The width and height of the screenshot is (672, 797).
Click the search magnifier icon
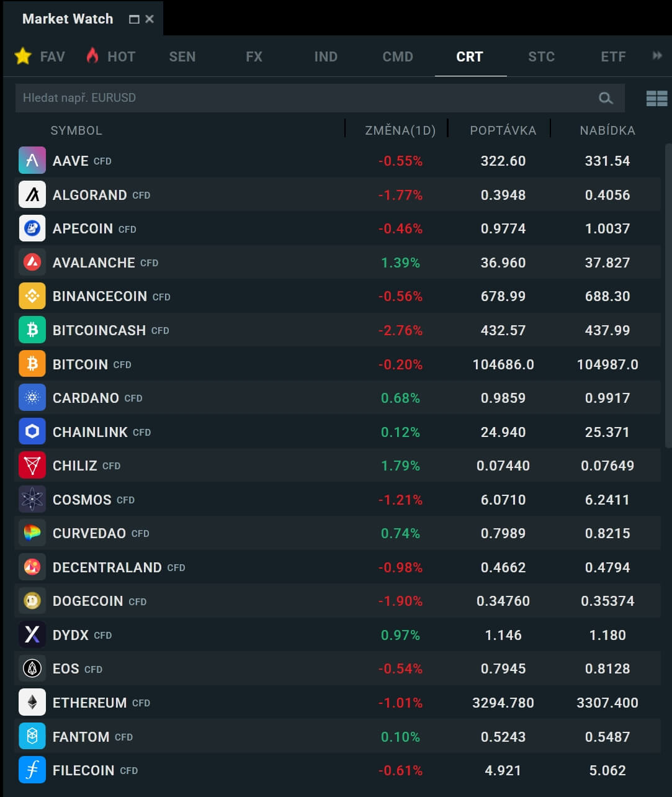[x=606, y=98]
